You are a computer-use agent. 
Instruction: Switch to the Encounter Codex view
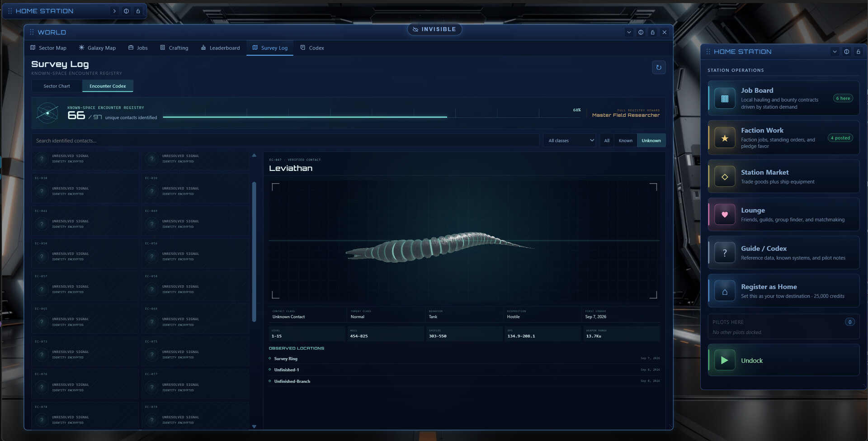click(108, 86)
